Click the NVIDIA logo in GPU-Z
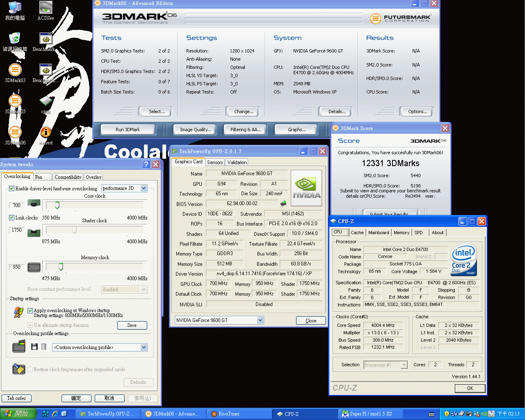This screenshot has height=420, width=525. [306, 188]
